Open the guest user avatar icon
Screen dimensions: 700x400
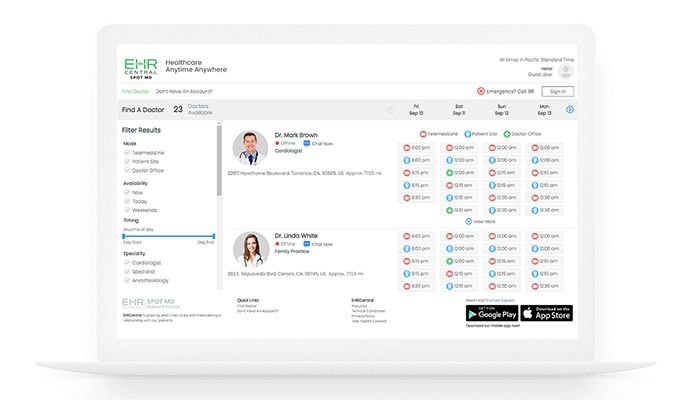[565, 71]
